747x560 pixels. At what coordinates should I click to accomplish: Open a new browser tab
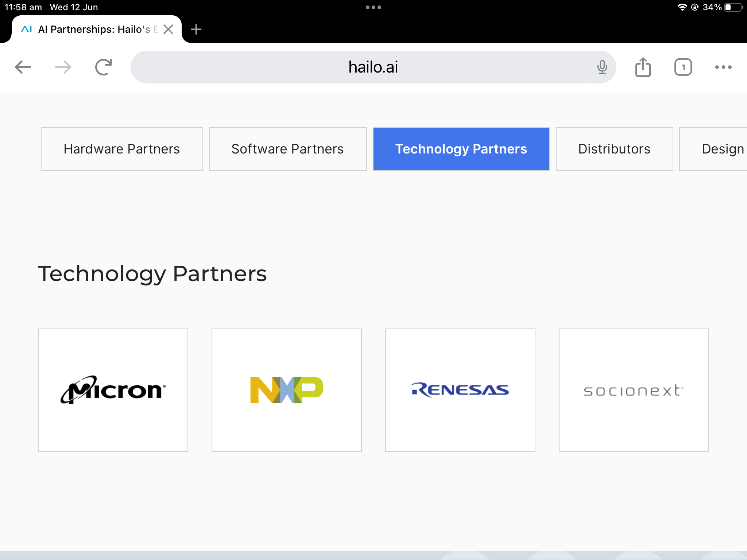[x=196, y=29]
